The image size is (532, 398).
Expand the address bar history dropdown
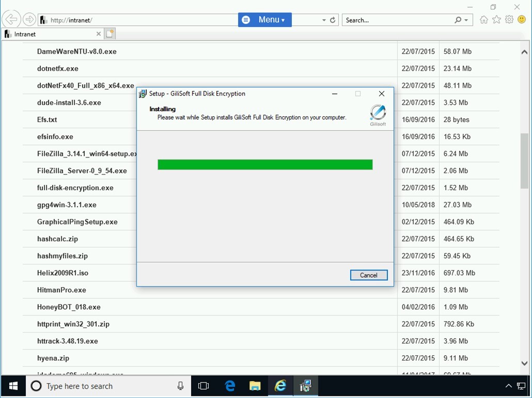(x=324, y=20)
